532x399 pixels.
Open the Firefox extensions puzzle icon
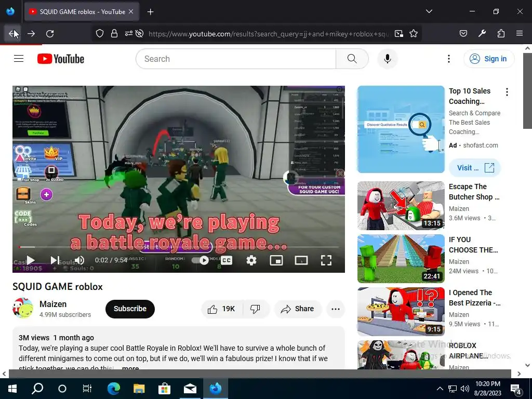point(501,34)
